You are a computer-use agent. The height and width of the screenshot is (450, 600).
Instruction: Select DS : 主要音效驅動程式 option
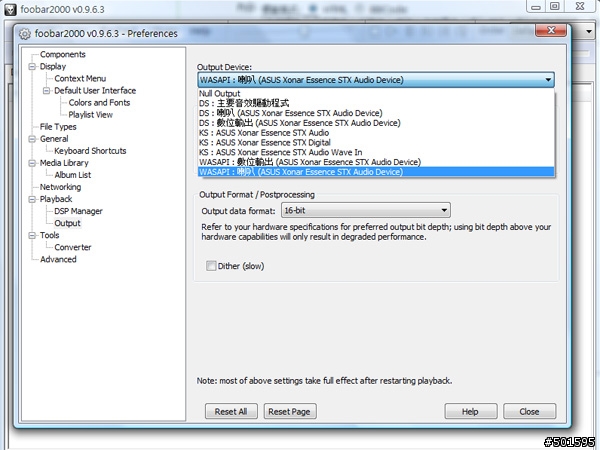tap(376, 103)
